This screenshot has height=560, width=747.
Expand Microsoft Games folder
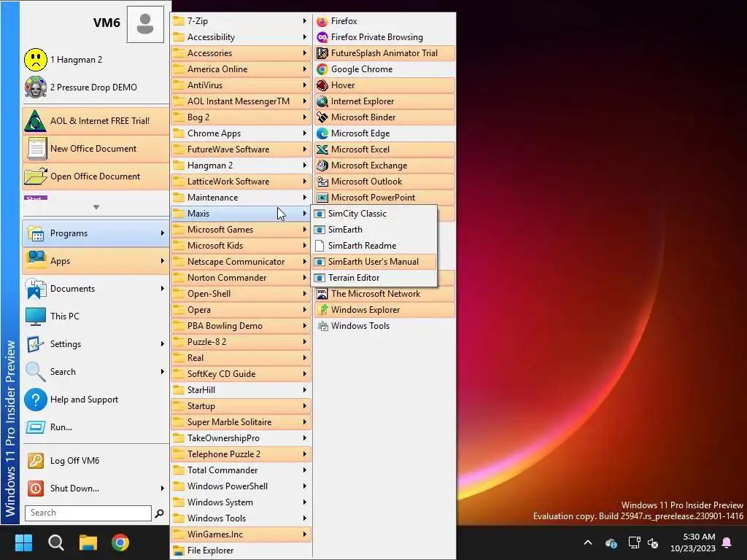241,230
